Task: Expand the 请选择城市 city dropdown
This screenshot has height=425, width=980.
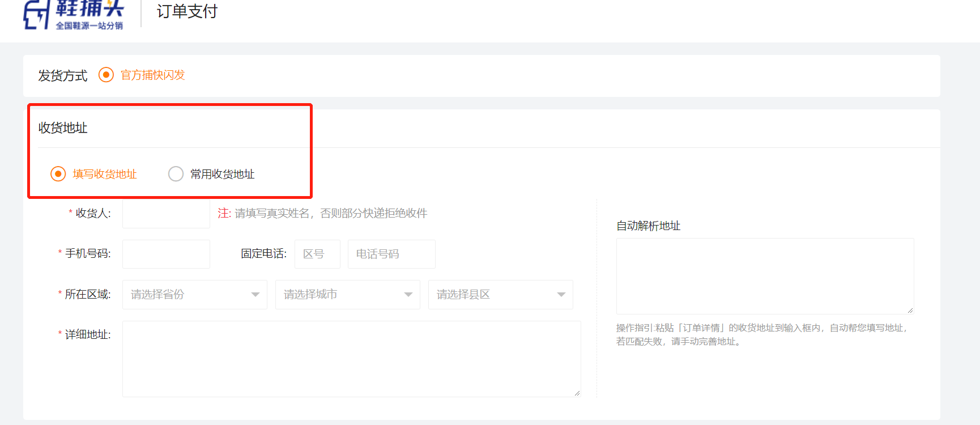Action: pyautogui.click(x=347, y=295)
